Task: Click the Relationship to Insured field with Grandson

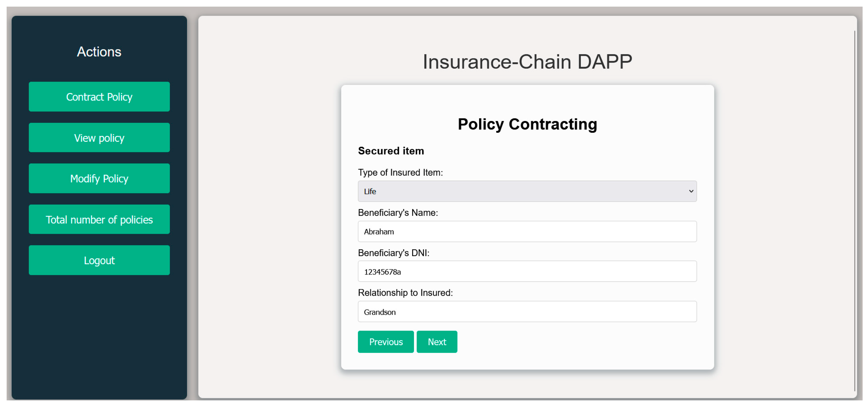Action: click(527, 312)
